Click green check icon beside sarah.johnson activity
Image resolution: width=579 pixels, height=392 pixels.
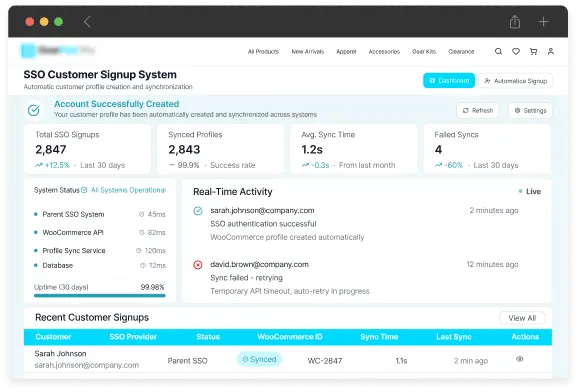(198, 211)
